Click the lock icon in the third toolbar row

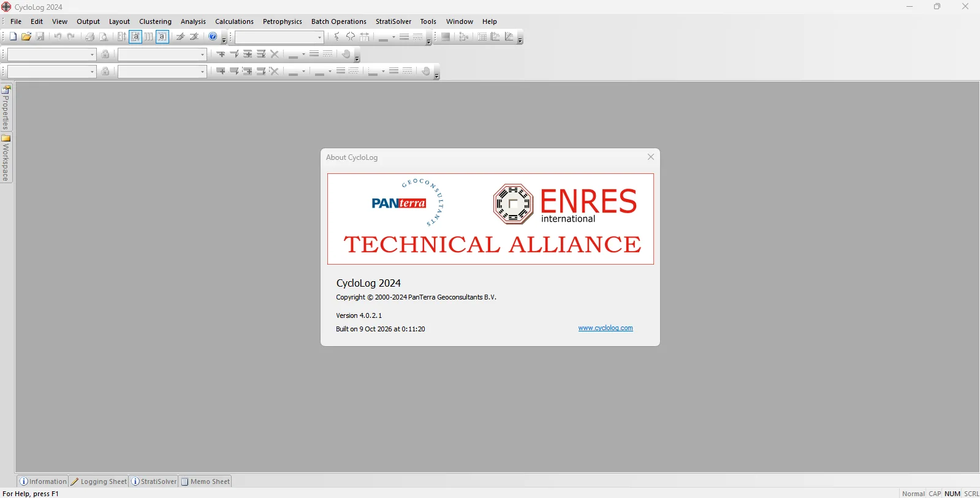(105, 72)
